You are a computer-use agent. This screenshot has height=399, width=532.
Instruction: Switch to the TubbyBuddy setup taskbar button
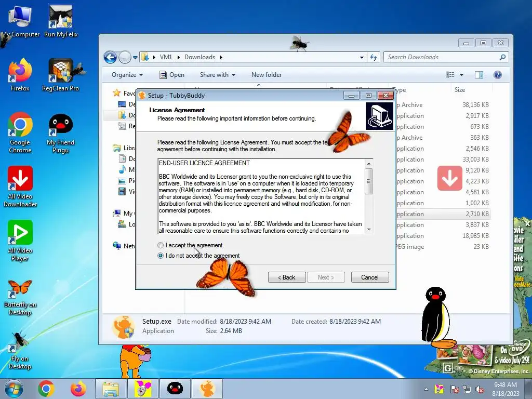click(207, 389)
